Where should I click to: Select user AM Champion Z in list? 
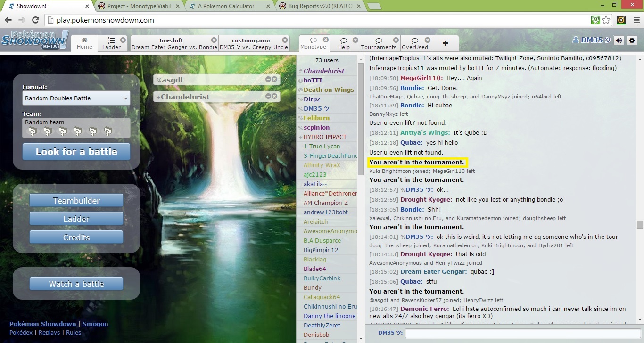(327, 203)
